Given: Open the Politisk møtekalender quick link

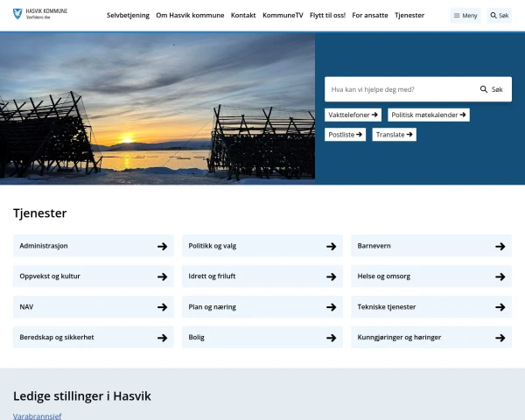Looking at the screenshot, I should 429,115.
